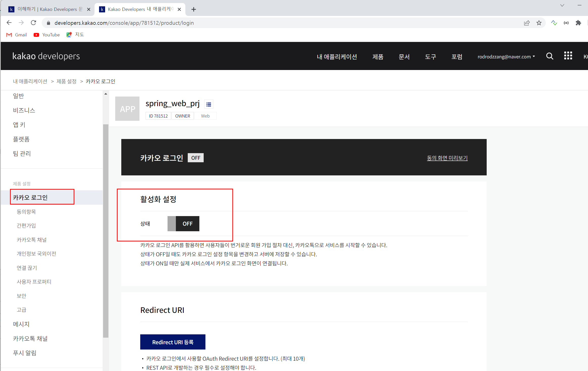Bookmark this page with the star icon

tap(539, 23)
